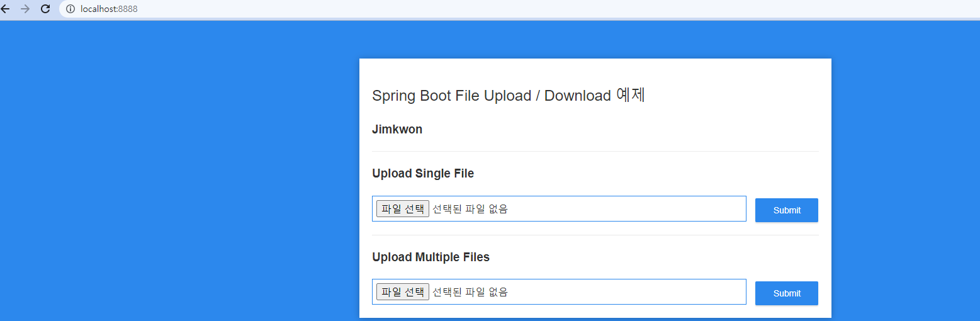Choose a file under Upload Single File
The width and height of the screenshot is (980, 321).
point(403,209)
